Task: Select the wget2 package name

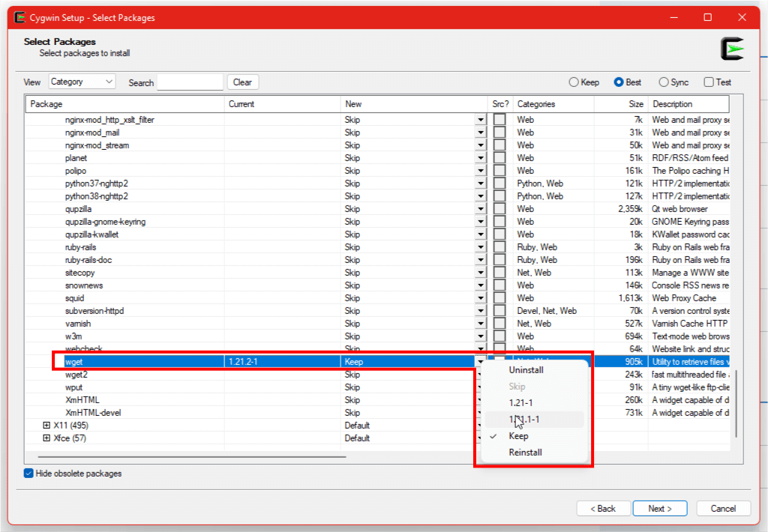Action: click(x=76, y=375)
